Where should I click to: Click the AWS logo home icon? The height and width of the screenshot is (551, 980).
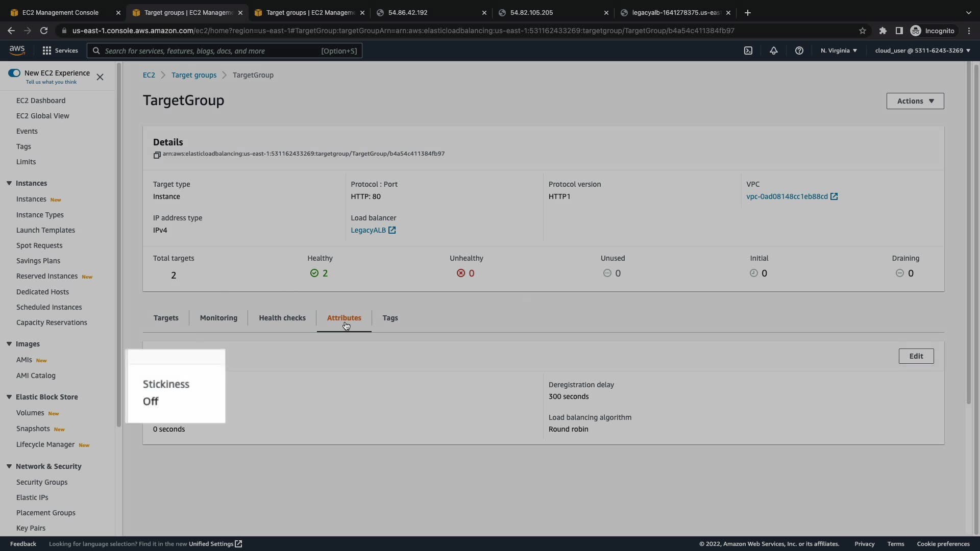click(x=17, y=50)
